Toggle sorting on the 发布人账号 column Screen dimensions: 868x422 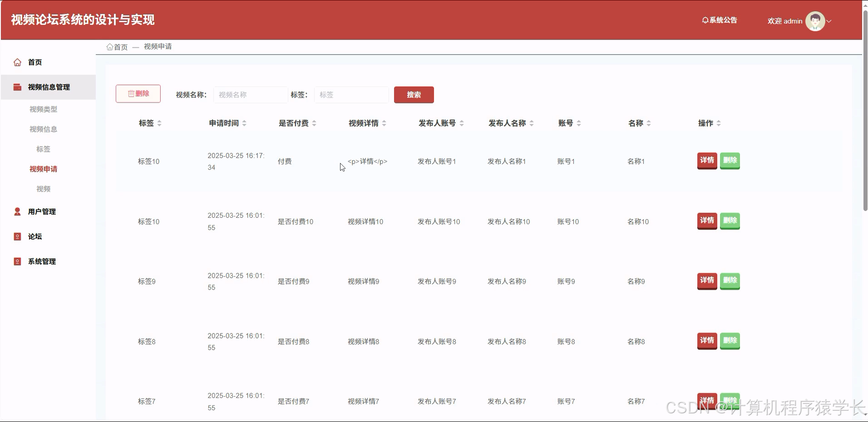[462, 123]
